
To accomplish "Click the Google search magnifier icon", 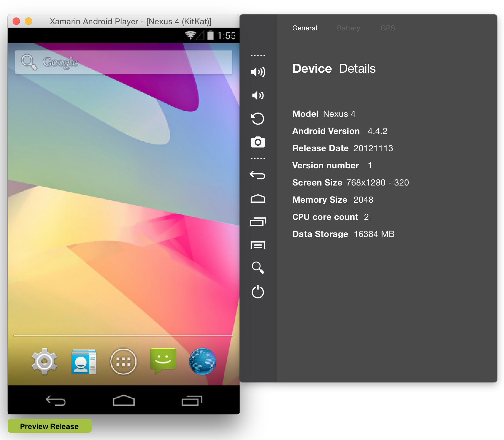I will coord(29,62).
